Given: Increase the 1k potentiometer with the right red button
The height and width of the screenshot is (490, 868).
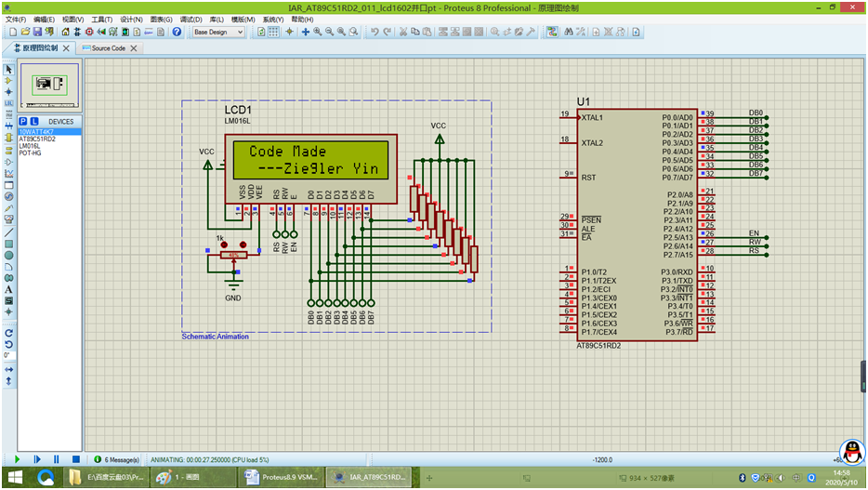Looking at the screenshot, I should [x=243, y=245].
